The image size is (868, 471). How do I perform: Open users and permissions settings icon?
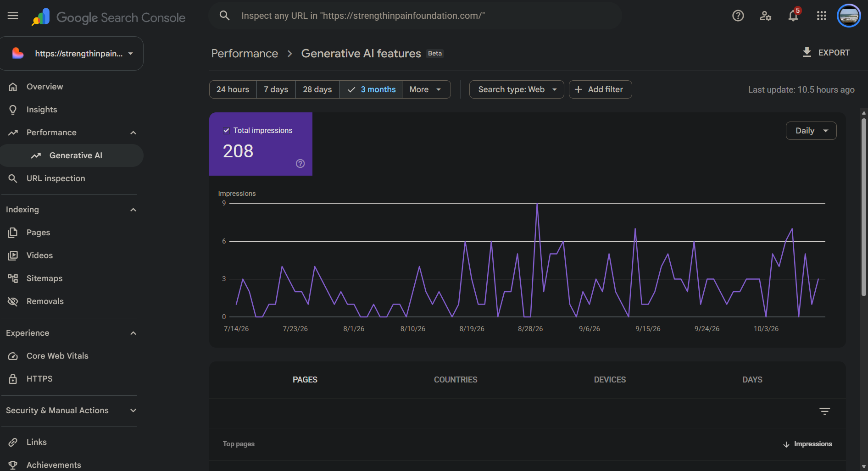765,16
